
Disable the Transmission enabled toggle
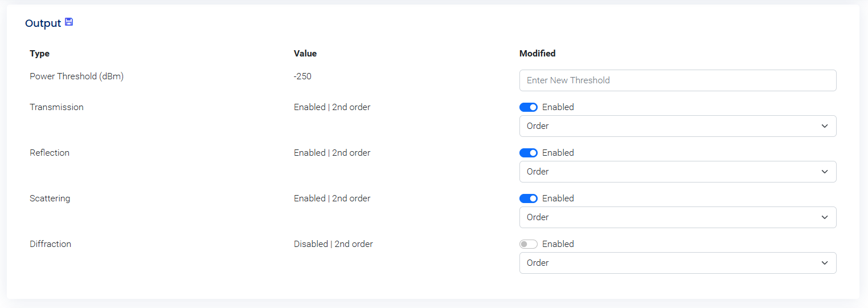coord(529,107)
